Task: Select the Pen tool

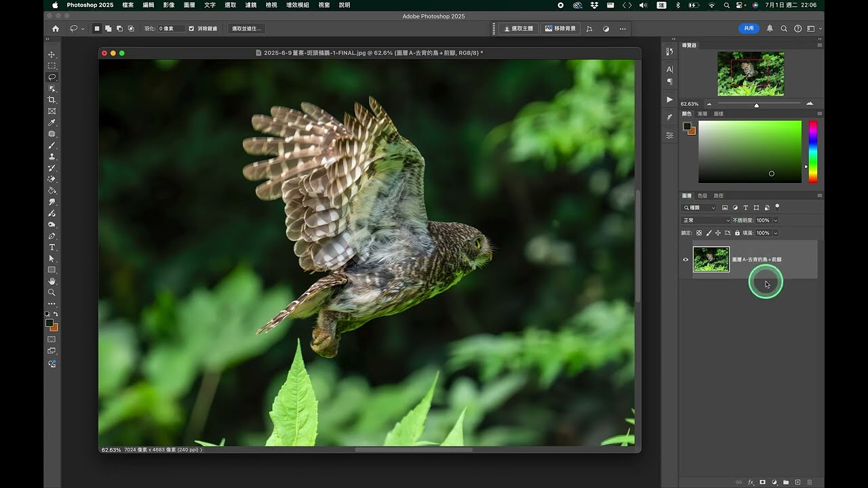Action: click(52, 236)
